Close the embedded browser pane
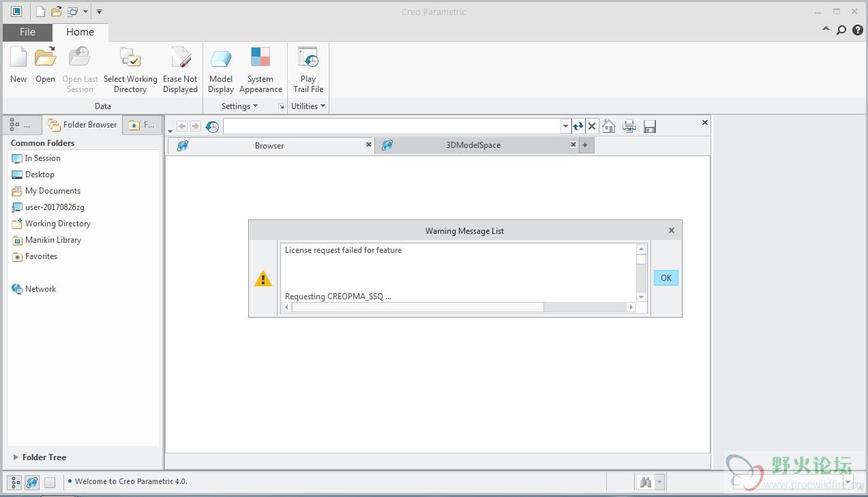This screenshot has height=497, width=868. (x=705, y=123)
